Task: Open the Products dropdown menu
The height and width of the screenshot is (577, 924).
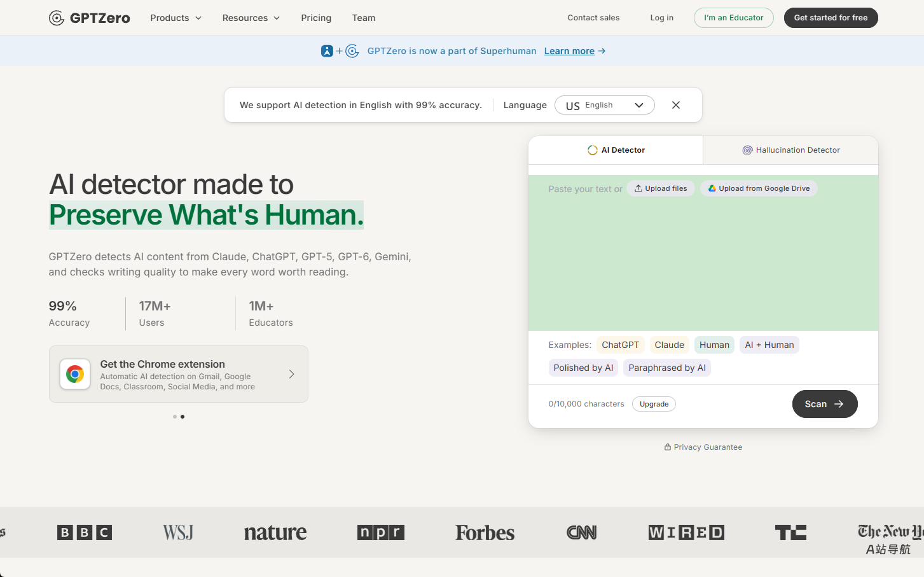Action: pos(176,18)
